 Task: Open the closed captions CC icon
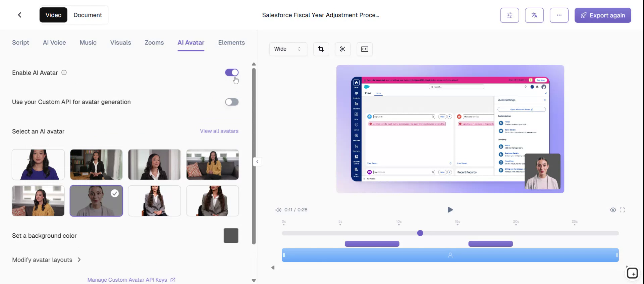click(365, 49)
